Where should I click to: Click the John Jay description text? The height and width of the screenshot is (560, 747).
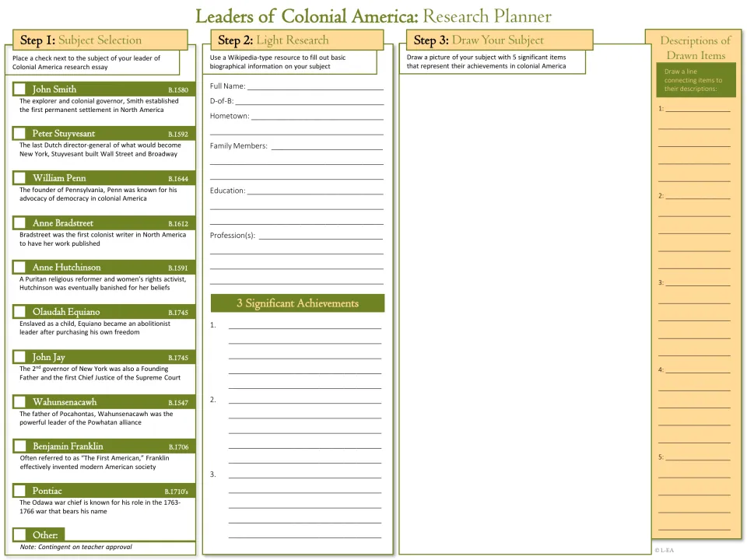100,373
